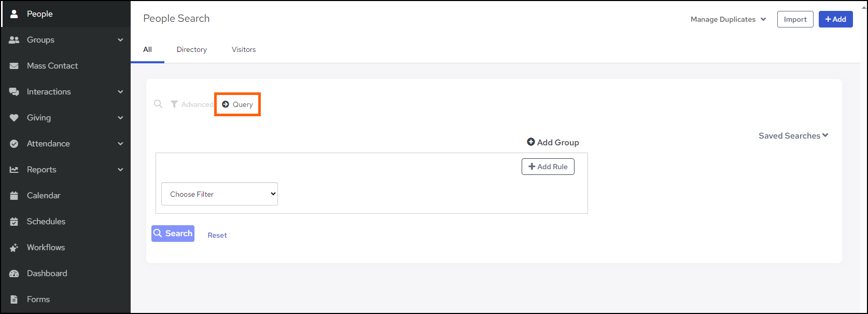Open the Choose Filter dropdown
868x314 pixels.
tap(219, 194)
